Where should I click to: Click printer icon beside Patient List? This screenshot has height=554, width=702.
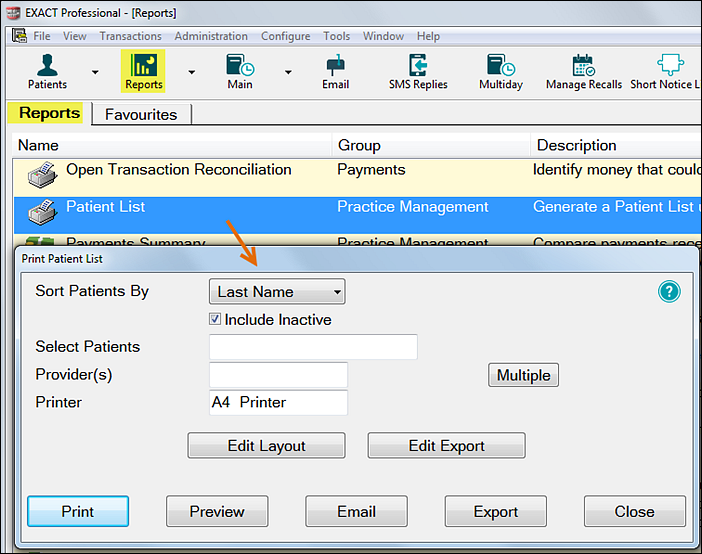(43, 212)
